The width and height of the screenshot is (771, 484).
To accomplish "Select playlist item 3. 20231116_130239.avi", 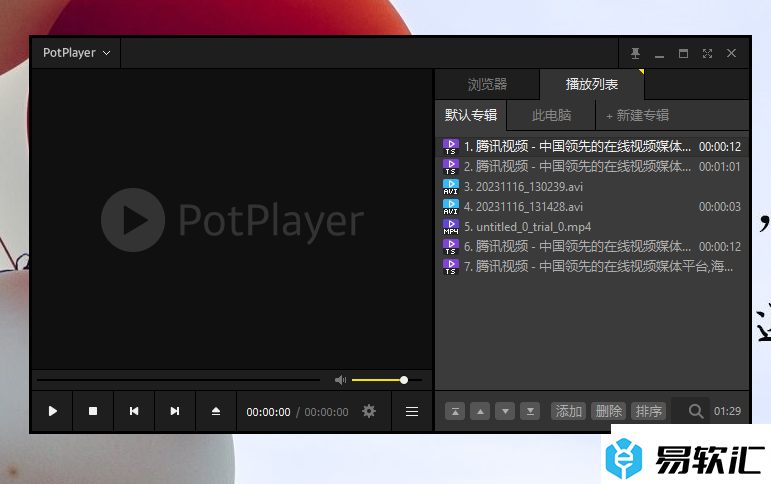I will pos(592,187).
